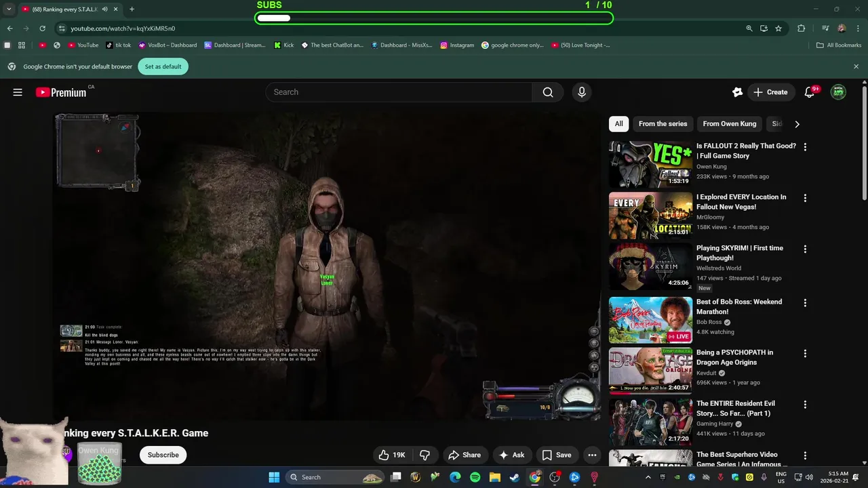Open a new browser tab
Screen dimensions: 868x488
pyautogui.click(x=132, y=9)
